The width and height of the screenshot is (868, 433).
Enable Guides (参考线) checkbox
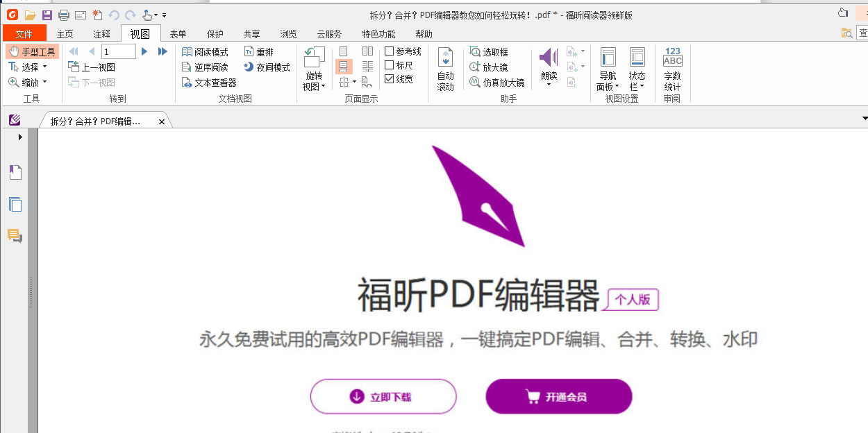point(390,51)
